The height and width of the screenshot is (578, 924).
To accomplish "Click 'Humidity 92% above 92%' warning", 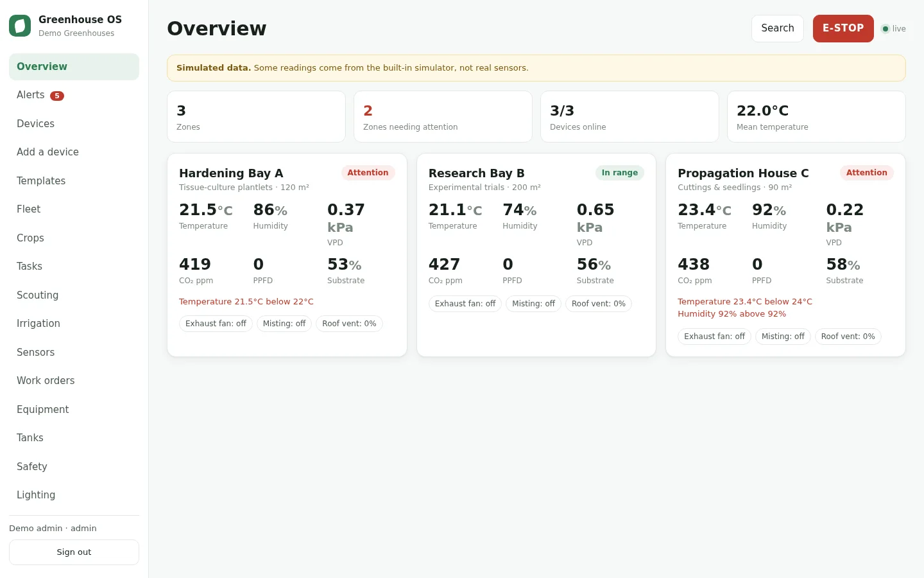I will (x=732, y=314).
